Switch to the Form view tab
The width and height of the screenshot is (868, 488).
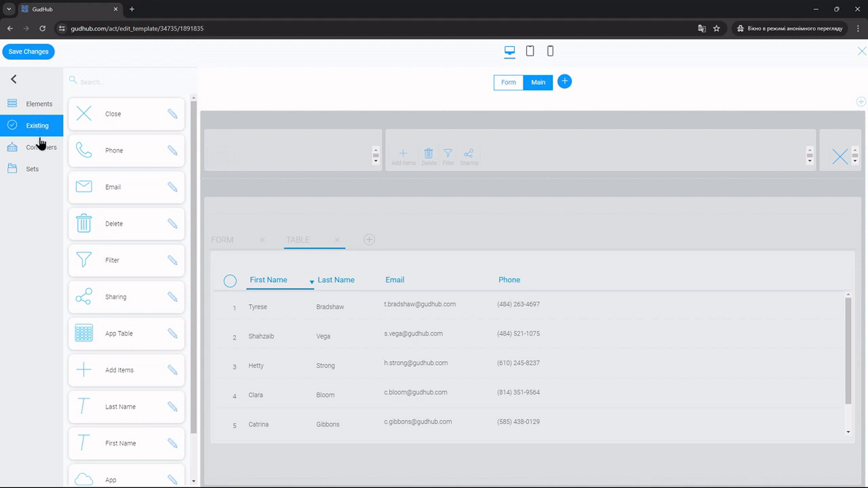[508, 82]
